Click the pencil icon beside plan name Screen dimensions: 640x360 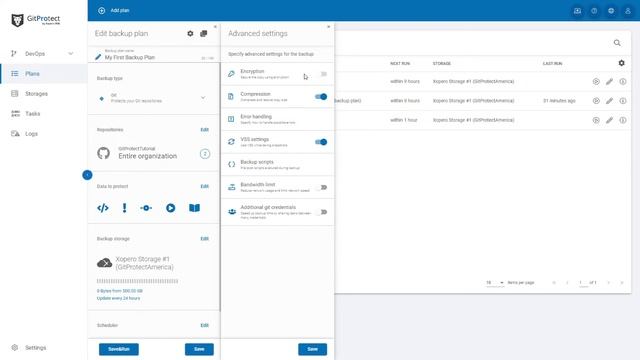click(98, 57)
